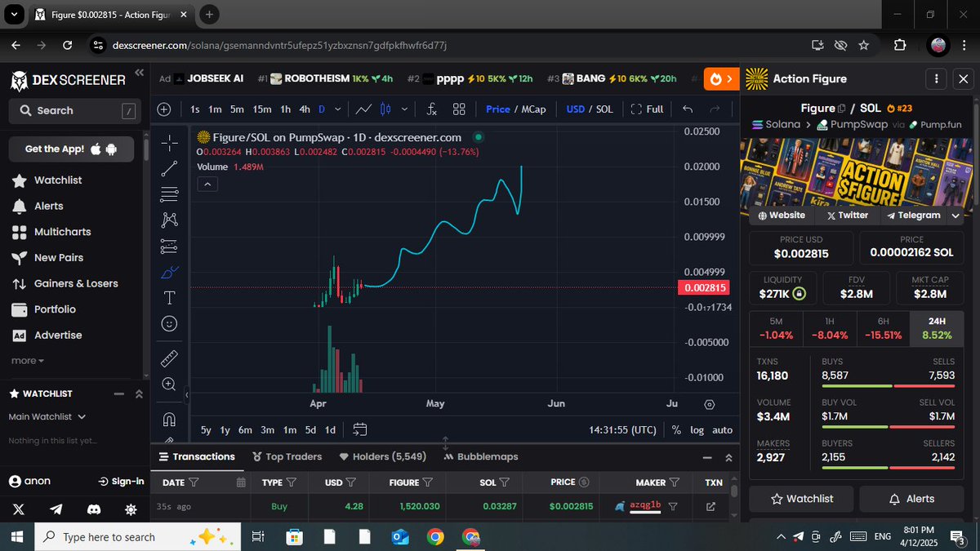This screenshot has width=980, height=551.
Task: Click the 0.002815 current price label
Action: pyautogui.click(x=703, y=288)
